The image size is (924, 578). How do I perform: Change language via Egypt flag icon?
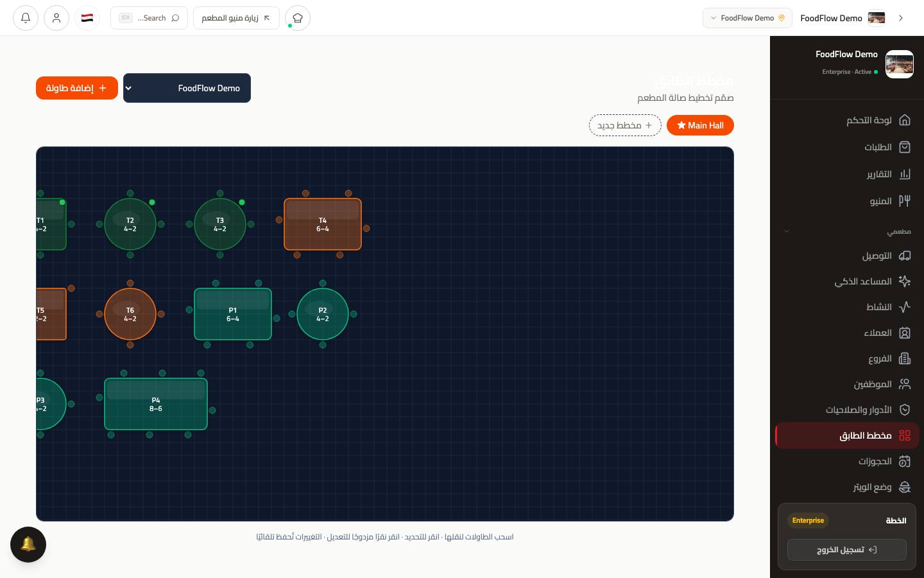click(87, 18)
